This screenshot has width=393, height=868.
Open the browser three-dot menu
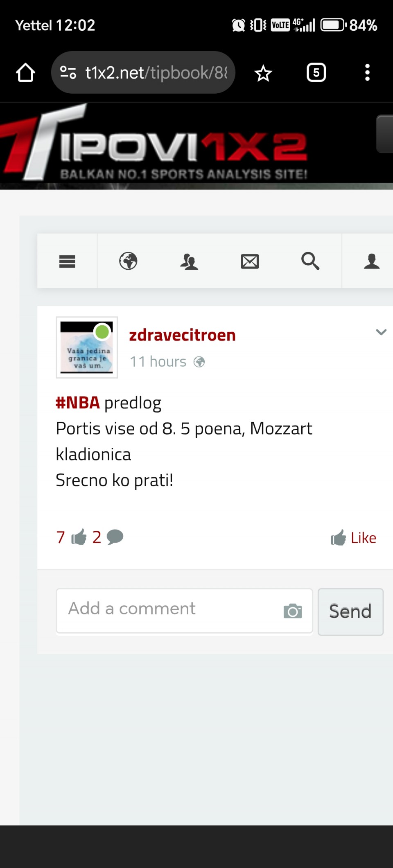click(x=367, y=73)
